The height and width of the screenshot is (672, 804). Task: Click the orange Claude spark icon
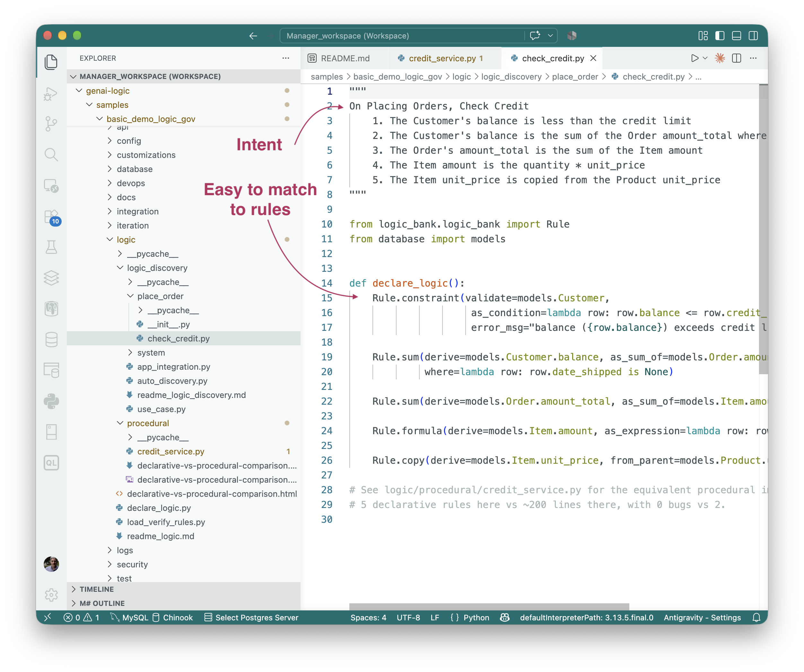pyautogui.click(x=720, y=58)
